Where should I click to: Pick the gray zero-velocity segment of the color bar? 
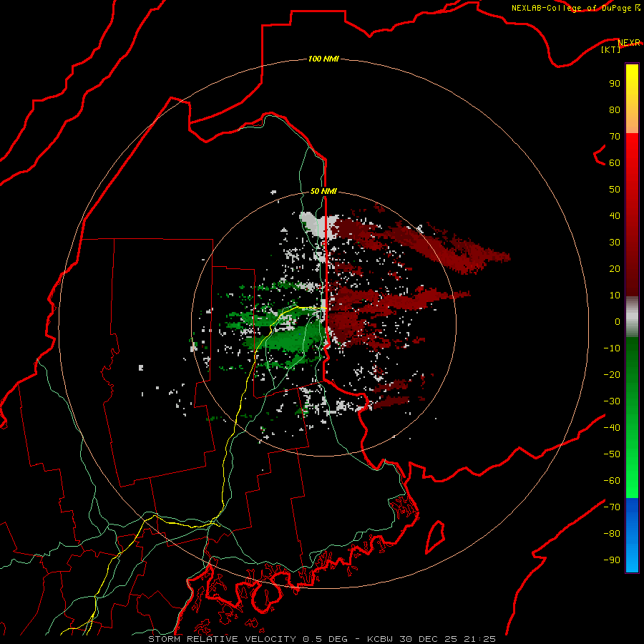(632, 317)
